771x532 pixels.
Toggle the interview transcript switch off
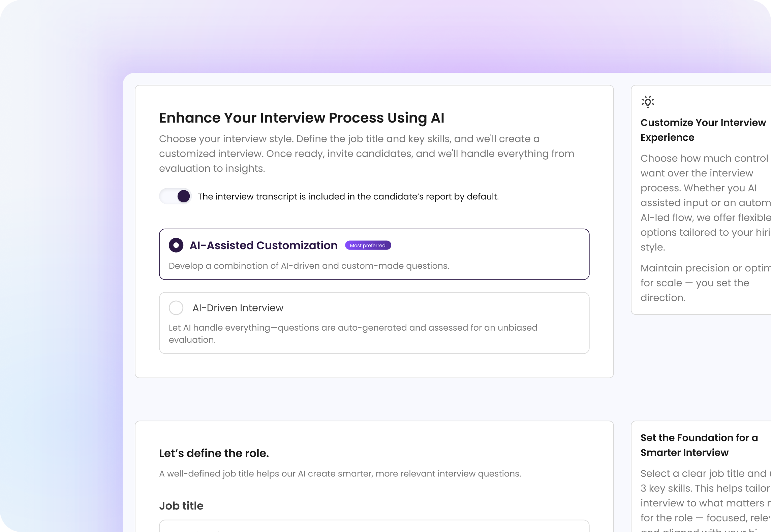176,196
